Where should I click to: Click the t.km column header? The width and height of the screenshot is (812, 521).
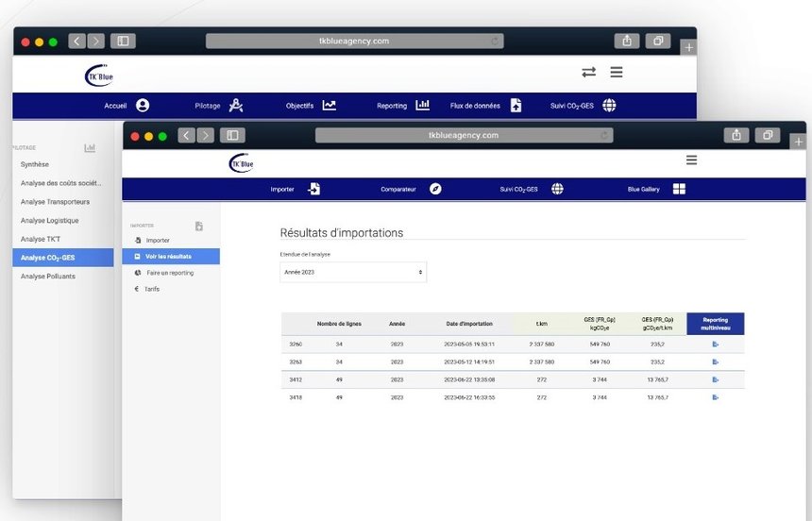(x=542, y=324)
